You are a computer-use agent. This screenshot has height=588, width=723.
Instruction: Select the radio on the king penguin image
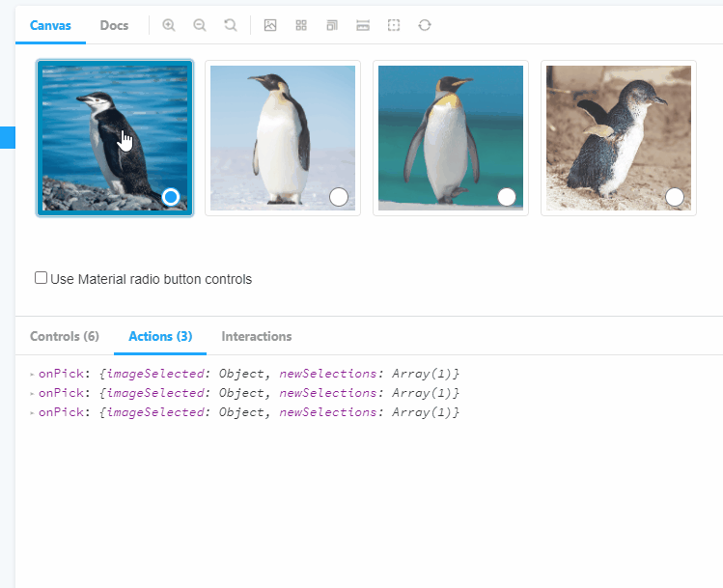(507, 197)
